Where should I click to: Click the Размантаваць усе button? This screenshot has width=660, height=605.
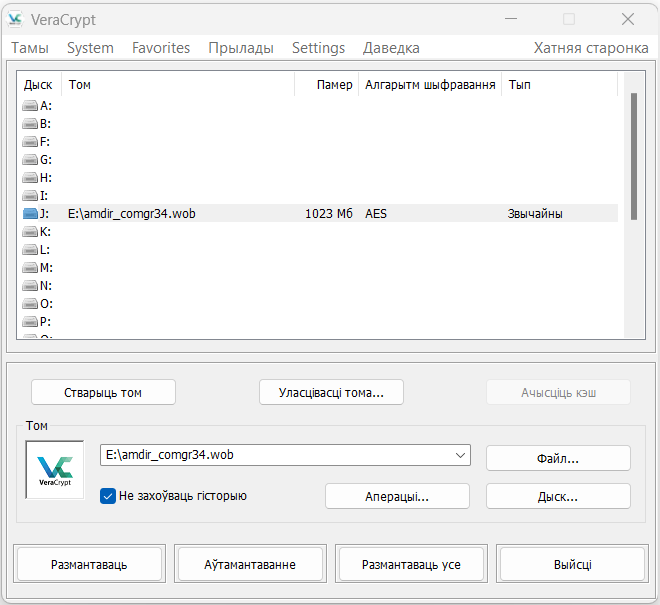tap(411, 564)
